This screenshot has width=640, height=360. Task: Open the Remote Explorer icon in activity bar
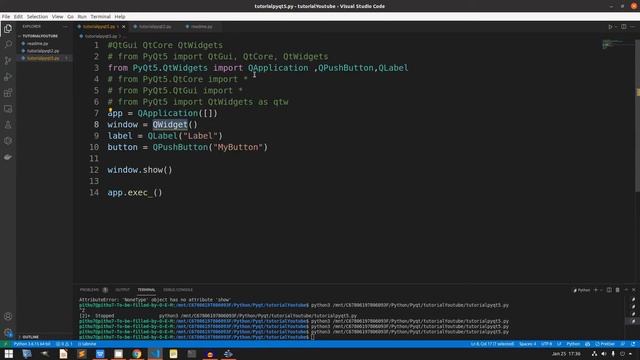pyautogui.click(x=8, y=109)
